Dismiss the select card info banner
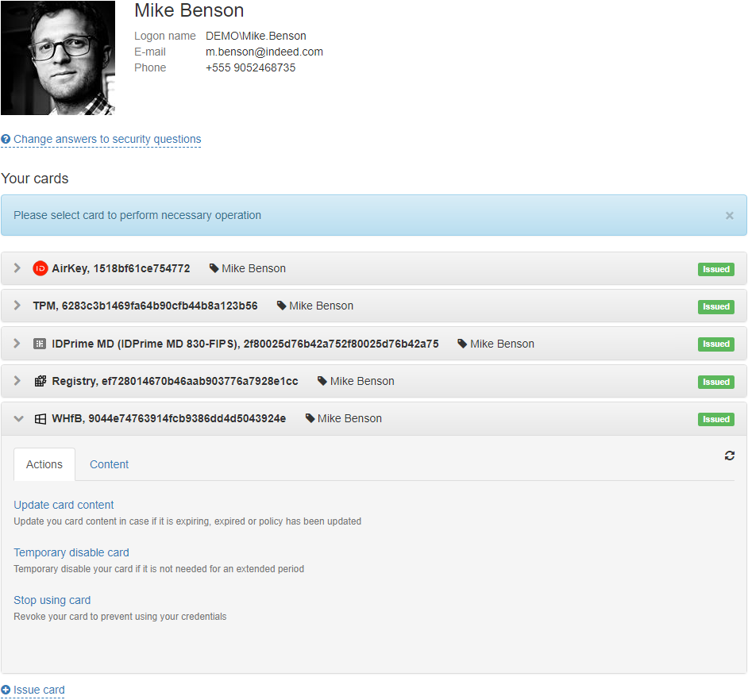748x700 pixels. pyautogui.click(x=729, y=216)
